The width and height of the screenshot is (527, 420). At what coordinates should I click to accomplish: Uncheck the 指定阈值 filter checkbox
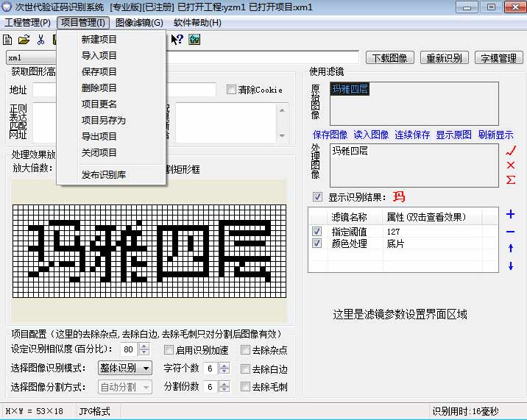317,231
